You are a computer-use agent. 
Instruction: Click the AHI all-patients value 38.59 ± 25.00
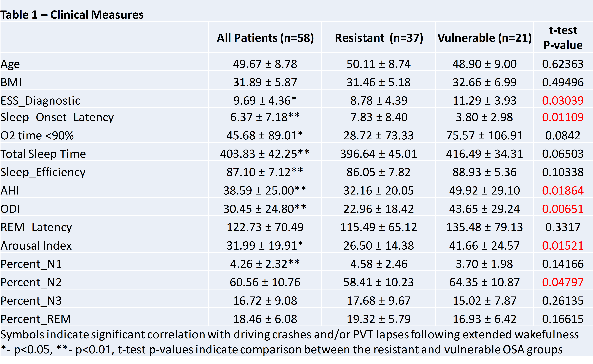tap(265, 191)
